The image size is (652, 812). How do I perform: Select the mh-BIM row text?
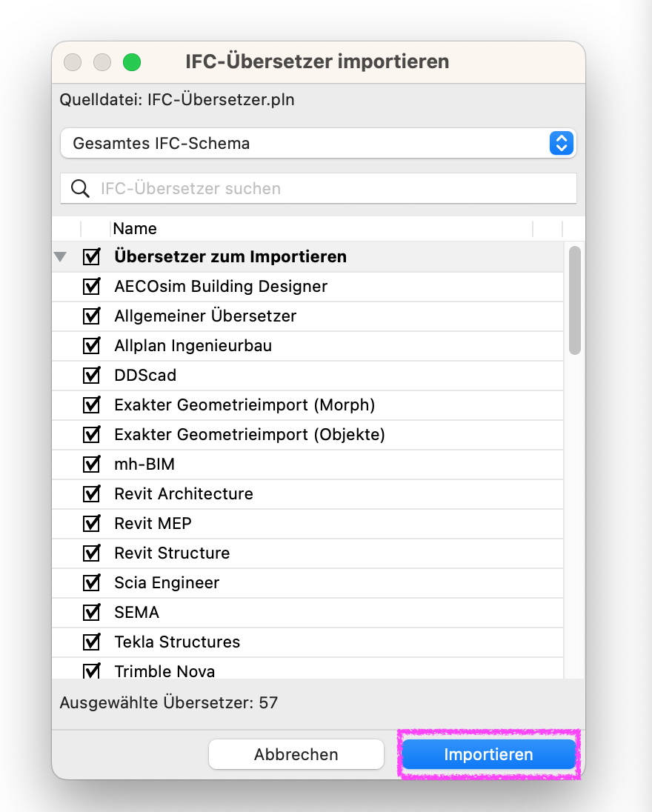click(x=144, y=464)
